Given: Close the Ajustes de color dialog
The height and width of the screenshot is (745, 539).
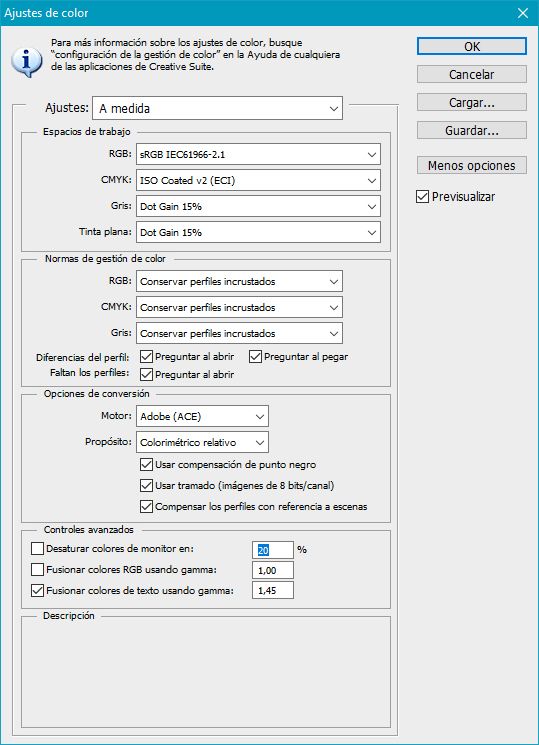Looking at the screenshot, I should 523,13.
